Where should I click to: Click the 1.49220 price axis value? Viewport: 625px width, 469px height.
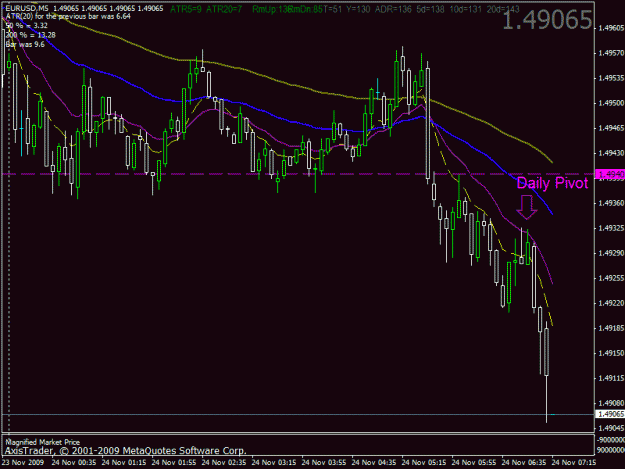[x=611, y=303]
